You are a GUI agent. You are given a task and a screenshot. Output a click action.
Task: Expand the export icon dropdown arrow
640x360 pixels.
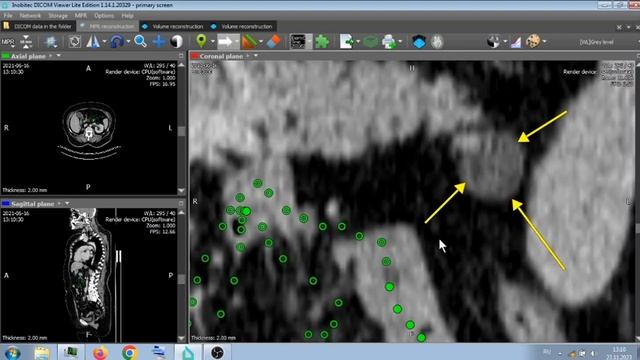coord(358,42)
